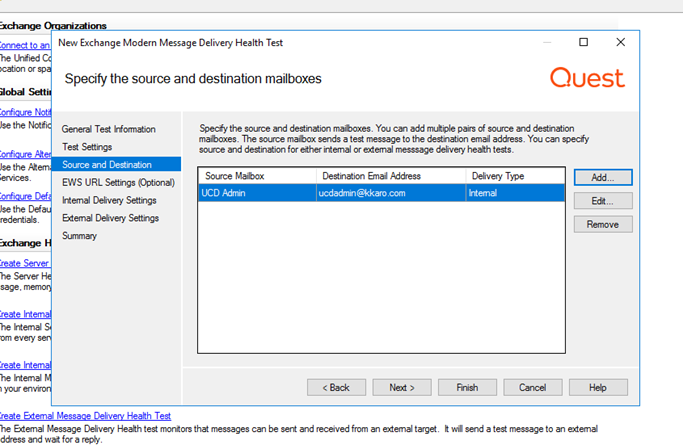Go back with the < Back button

click(336, 387)
